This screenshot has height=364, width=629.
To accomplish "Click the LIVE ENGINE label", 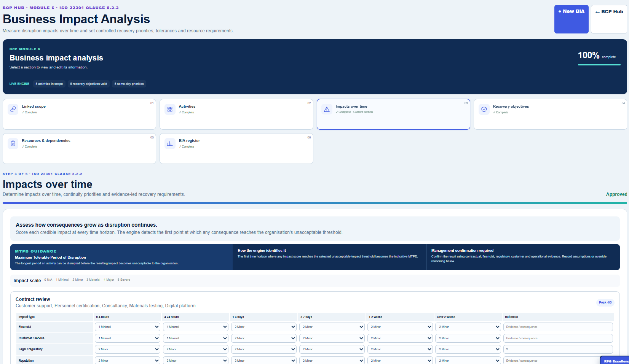I will pos(19,84).
